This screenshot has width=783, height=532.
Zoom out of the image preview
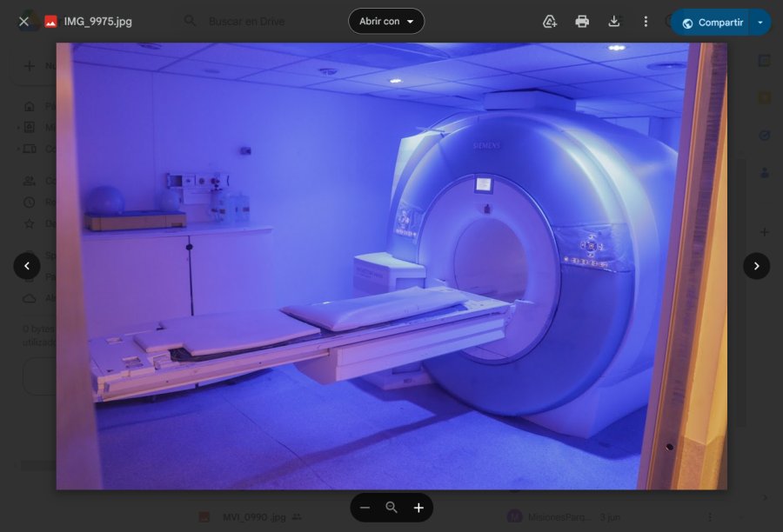(365, 508)
